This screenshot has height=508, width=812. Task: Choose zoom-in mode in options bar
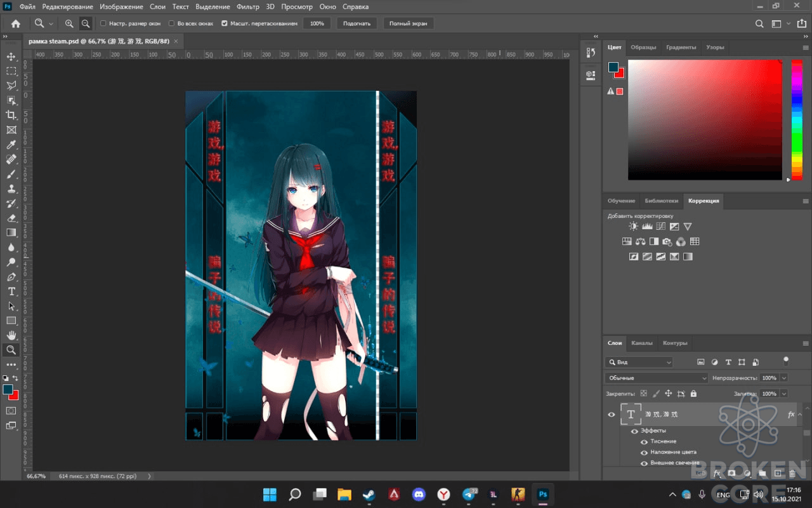pos(69,23)
